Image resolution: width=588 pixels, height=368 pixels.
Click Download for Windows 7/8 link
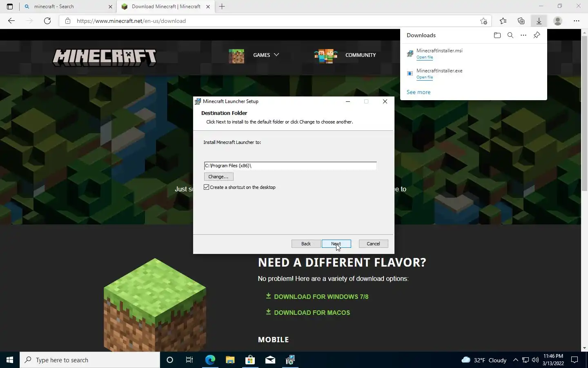(317, 296)
